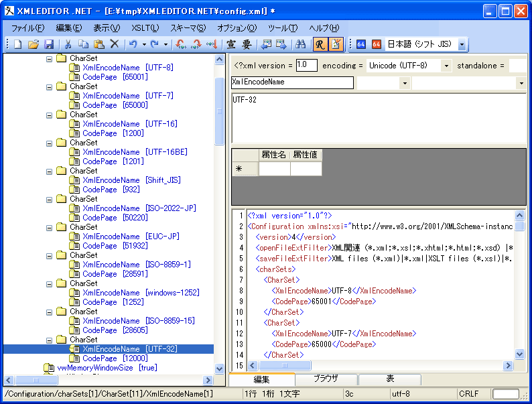This screenshot has width=532, height=404.
Task: Click the 属性名 column header
Action: (274, 155)
